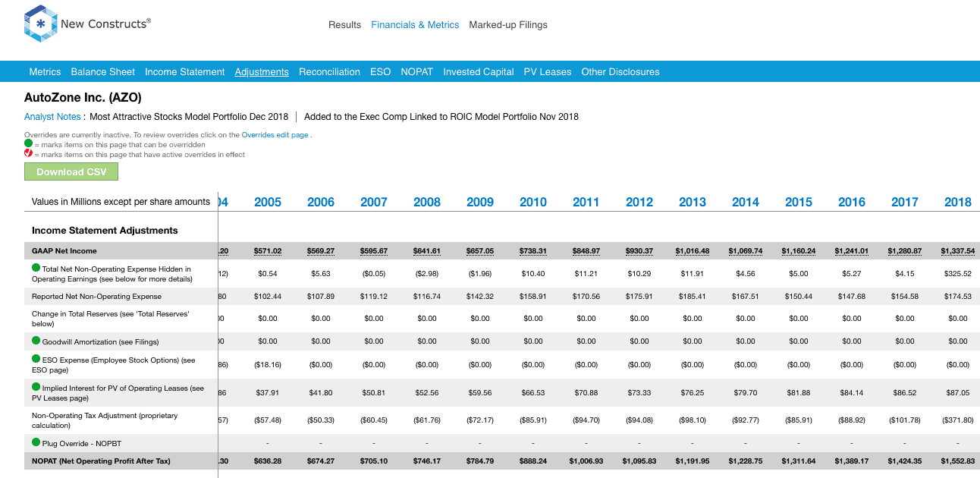The width and height of the screenshot is (980, 478).
Task: Click ESO Expense 2005 value ($18.16)
Action: (x=268, y=364)
